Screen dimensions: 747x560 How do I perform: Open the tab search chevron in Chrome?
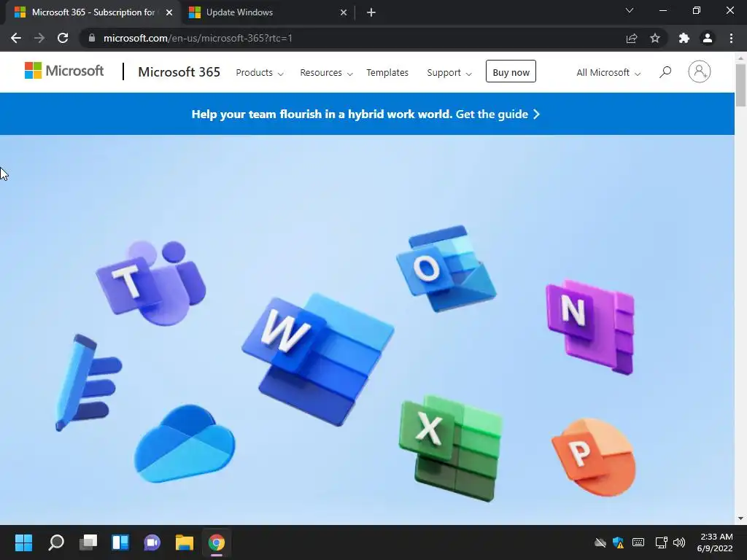[x=630, y=10]
